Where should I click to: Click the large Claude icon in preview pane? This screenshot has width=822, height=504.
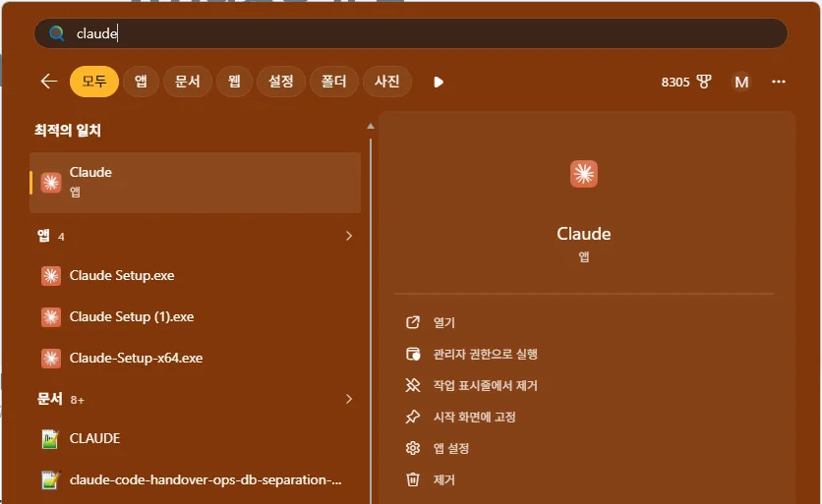click(x=583, y=174)
